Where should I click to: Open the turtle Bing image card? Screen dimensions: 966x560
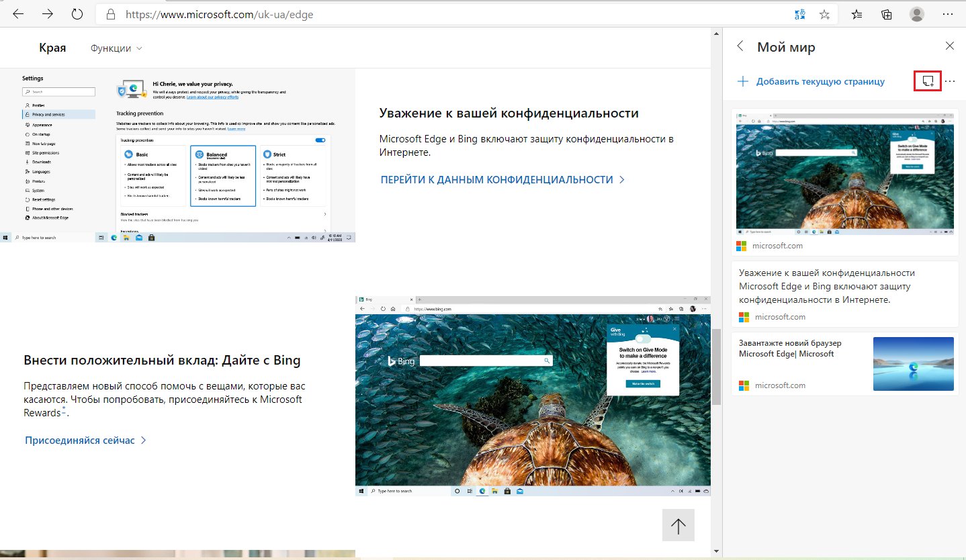pyautogui.click(x=844, y=181)
